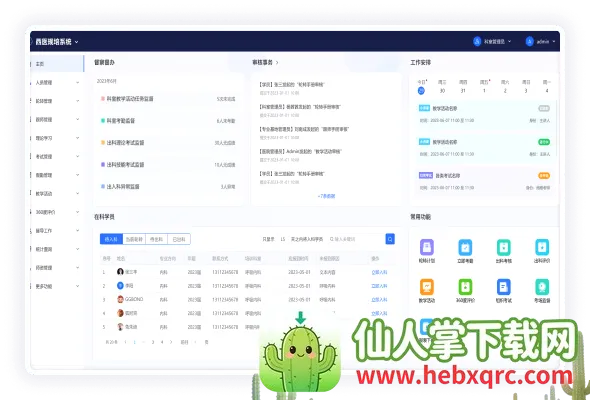Click the previous page arrow in pagination
This screenshot has width=590, height=400.
pos(125,342)
